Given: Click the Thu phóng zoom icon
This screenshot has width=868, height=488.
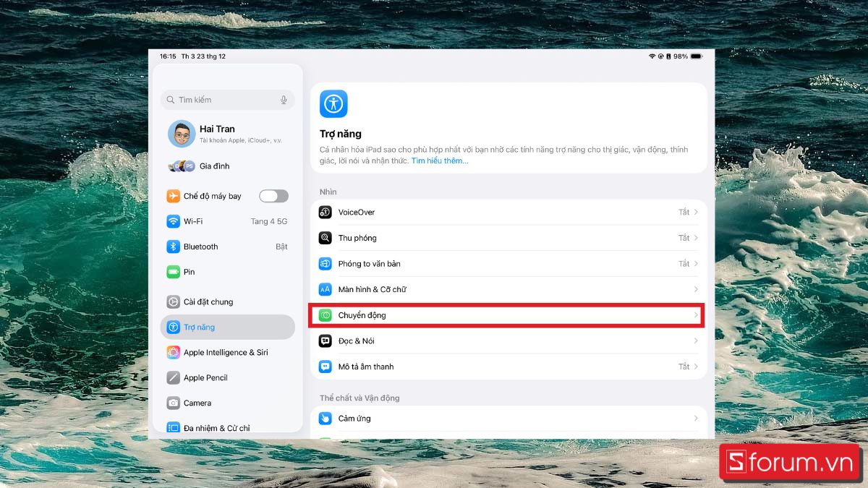Looking at the screenshot, I should [325, 238].
